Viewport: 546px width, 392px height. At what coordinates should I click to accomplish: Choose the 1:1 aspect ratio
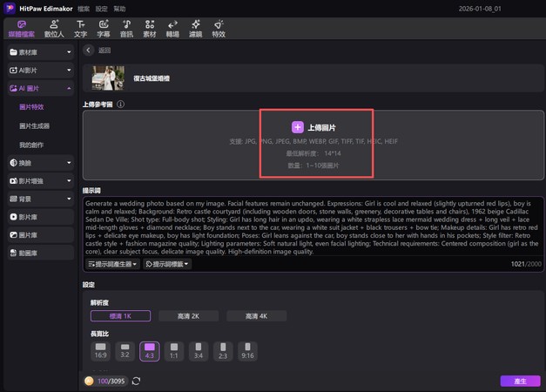(x=174, y=351)
